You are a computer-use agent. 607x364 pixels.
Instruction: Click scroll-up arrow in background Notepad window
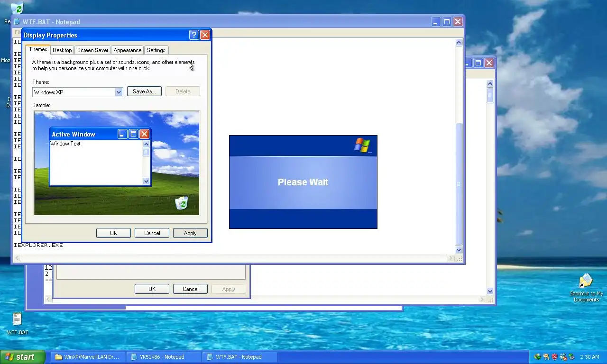[x=490, y=83]
